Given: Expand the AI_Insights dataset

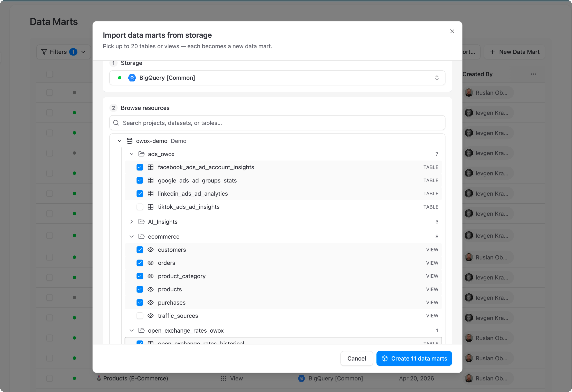Looking at the screenshot, I should click(131, 222).
